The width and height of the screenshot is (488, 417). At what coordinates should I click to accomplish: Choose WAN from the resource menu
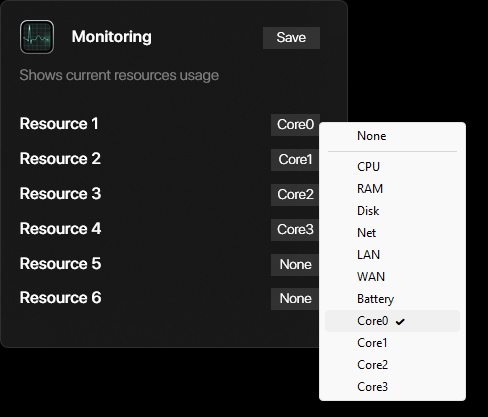pos(392,277)
